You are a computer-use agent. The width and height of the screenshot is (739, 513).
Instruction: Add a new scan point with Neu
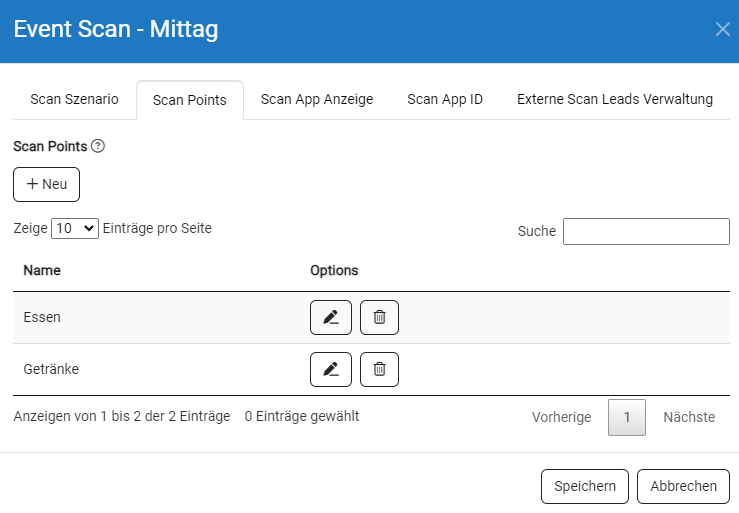click(x=46, y=184)
